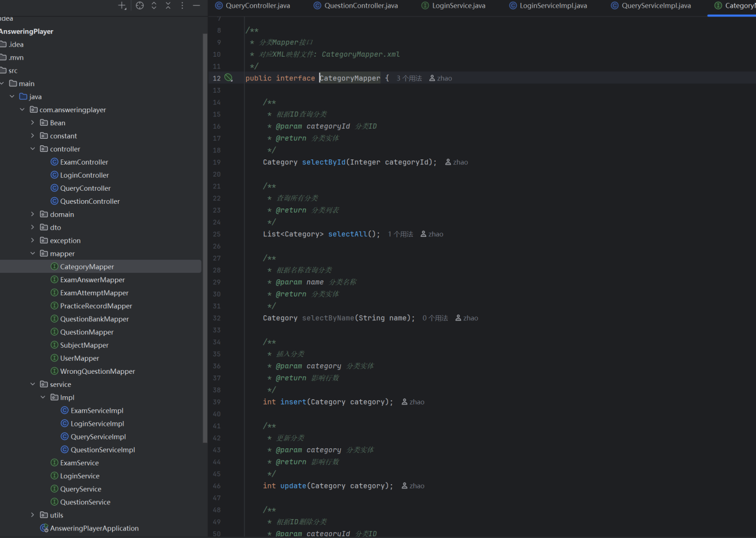
Task: Expand the utils package chevron
Action: (x=32, y=515)
